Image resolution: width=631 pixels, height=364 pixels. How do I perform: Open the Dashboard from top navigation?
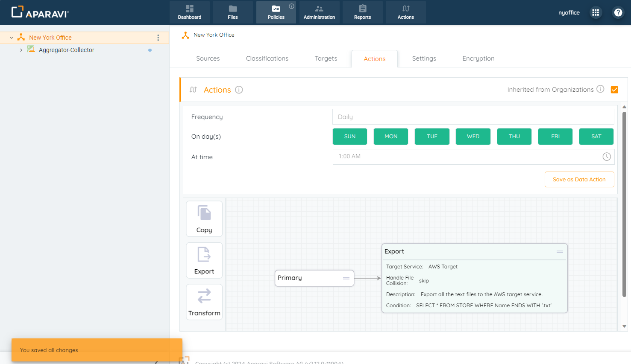[189, 12]
